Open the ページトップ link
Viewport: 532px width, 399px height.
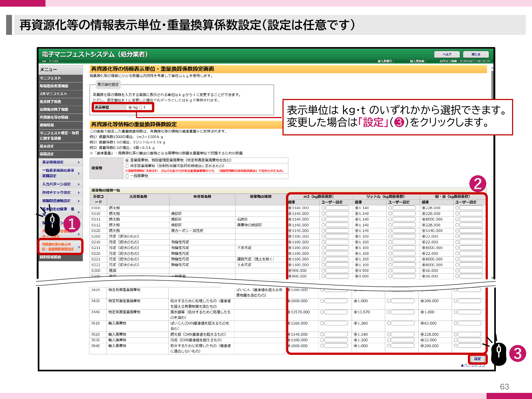click(473, 365)
